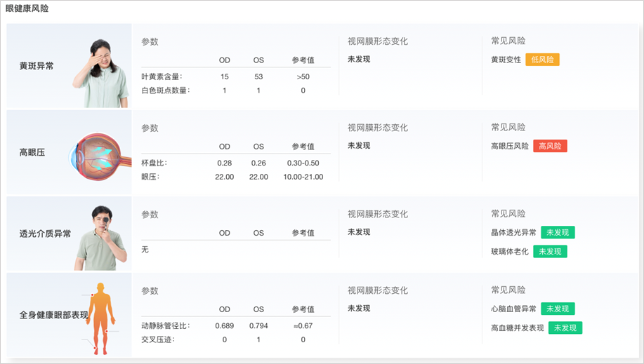Click the man with eye occluder image
The image size is (644, 364).
(101, 238)
